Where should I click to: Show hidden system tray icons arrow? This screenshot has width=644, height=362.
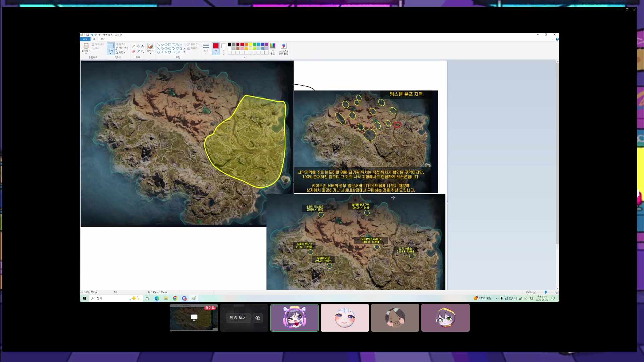pos(497,298)
